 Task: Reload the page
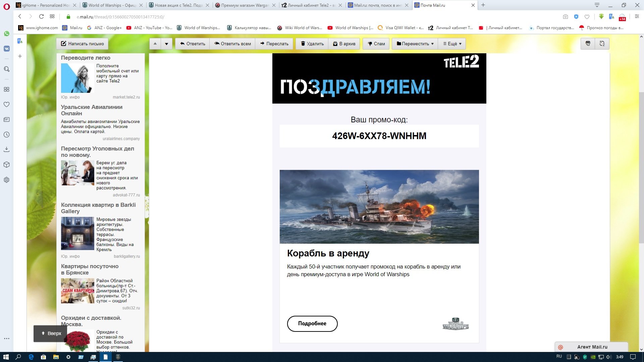click(x=41, y=16)
